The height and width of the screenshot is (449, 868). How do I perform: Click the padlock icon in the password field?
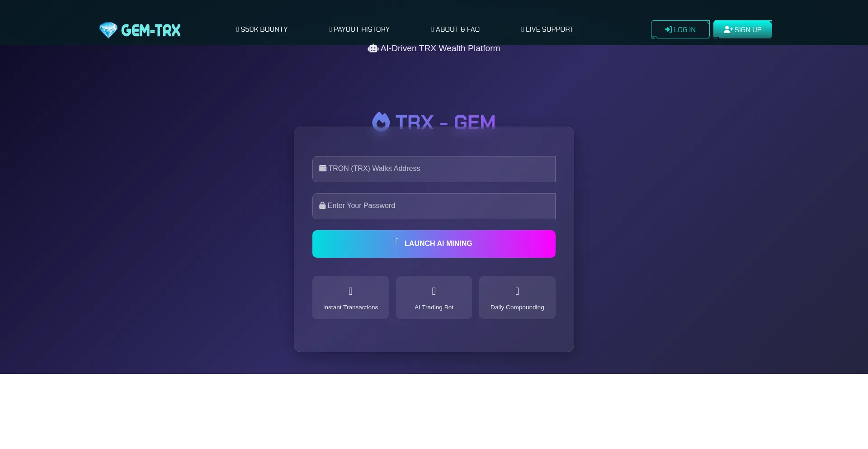pos(322,205)
